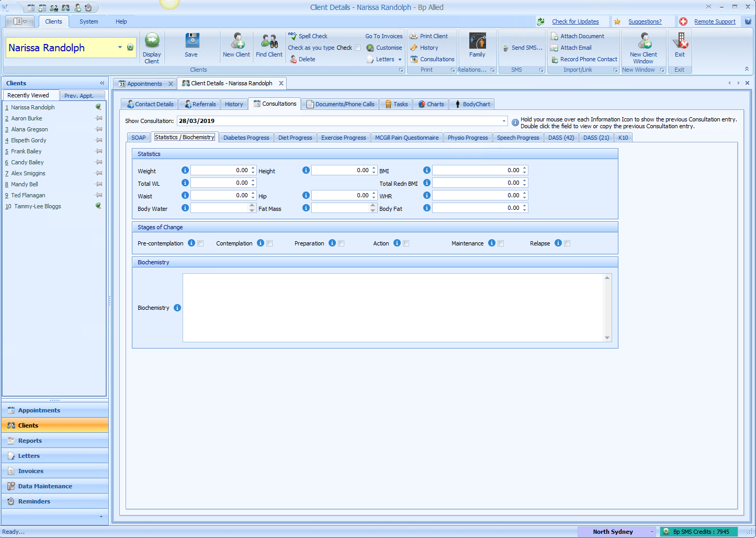
Task: Open the New Client icon
Action: click(238, 41)
